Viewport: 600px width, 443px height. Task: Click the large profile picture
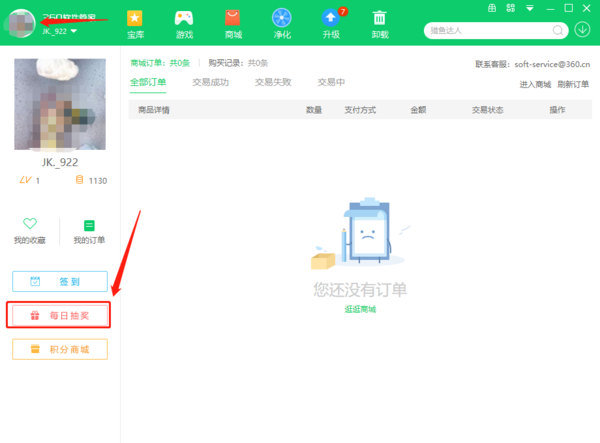click(x=60, y=104)
